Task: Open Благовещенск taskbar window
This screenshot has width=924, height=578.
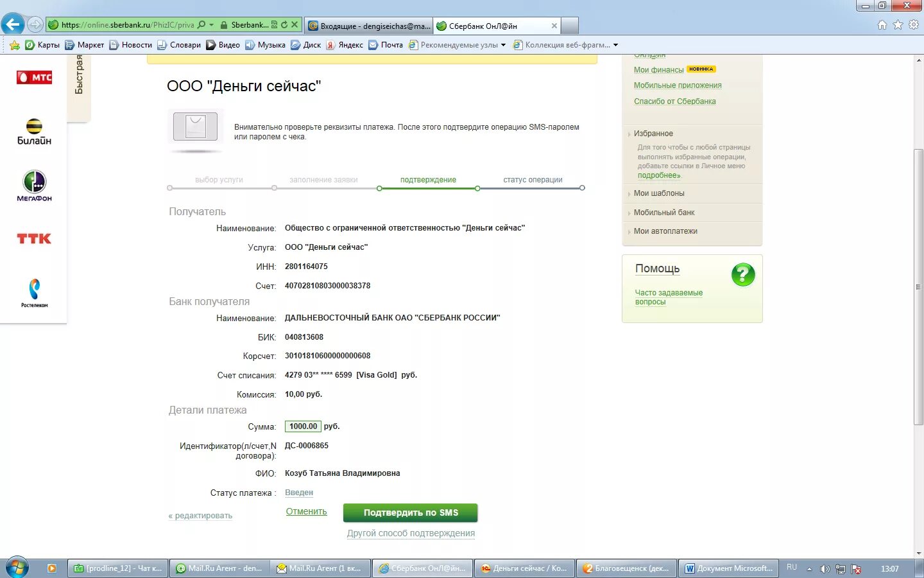Action: click(626, 568)
